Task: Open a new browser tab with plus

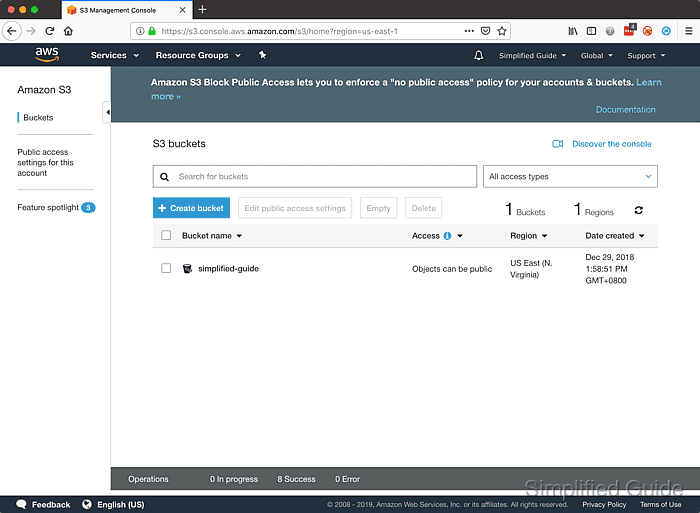Action: pyautogui.click(x=202, y=9)
